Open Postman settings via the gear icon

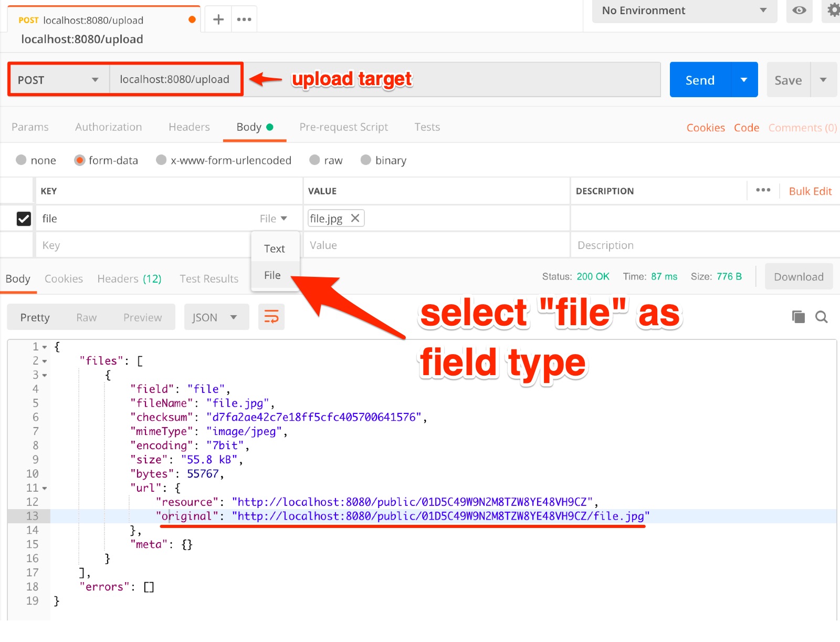tap(833, 9)
